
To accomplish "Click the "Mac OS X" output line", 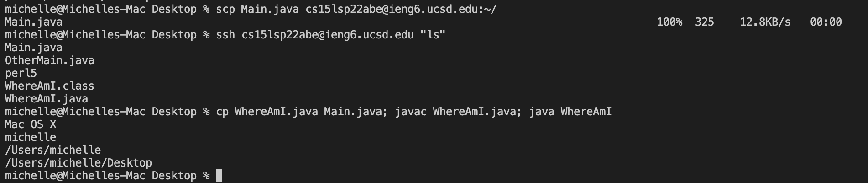I will click(x=31, y=124).
